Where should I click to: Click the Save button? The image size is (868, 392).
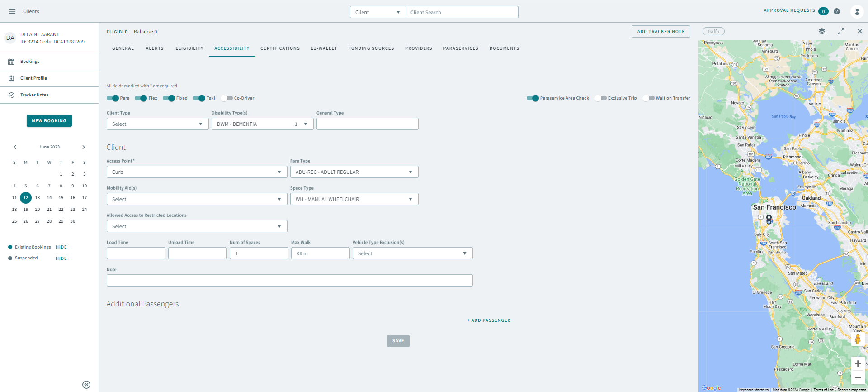point(398,341)
